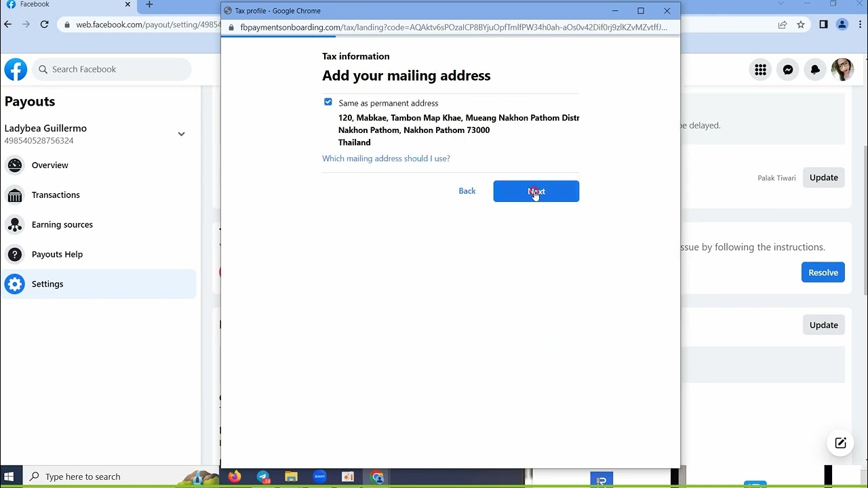The height and width of the screenshot is (488, 868).
Task: Click the Facebook address bar URL
Action: (148, 24)
